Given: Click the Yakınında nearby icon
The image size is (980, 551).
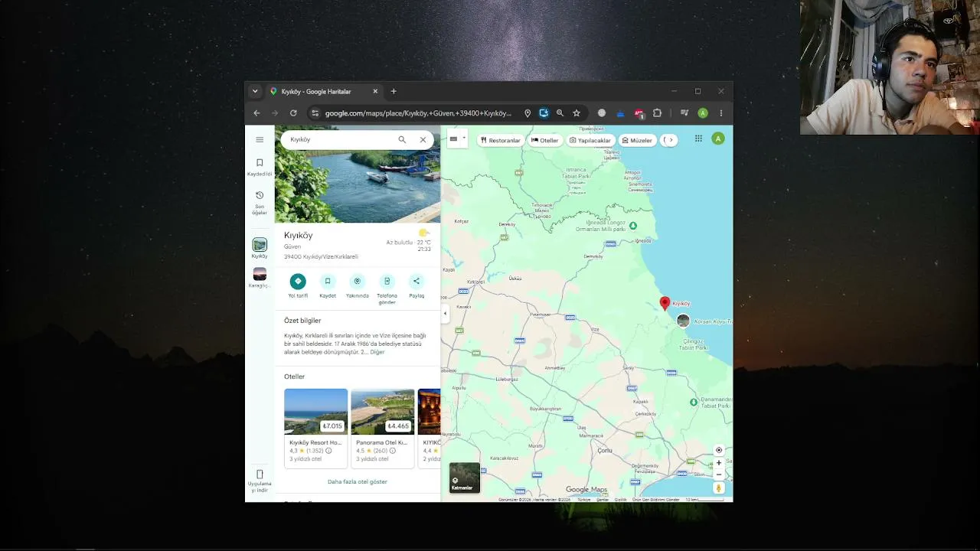Looking at the screenshot, I should [x=357, y=281].
